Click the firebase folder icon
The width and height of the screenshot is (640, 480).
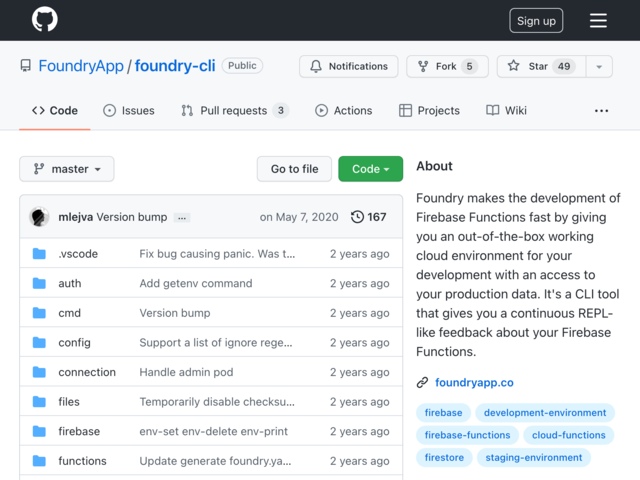(x=39, y=431)
